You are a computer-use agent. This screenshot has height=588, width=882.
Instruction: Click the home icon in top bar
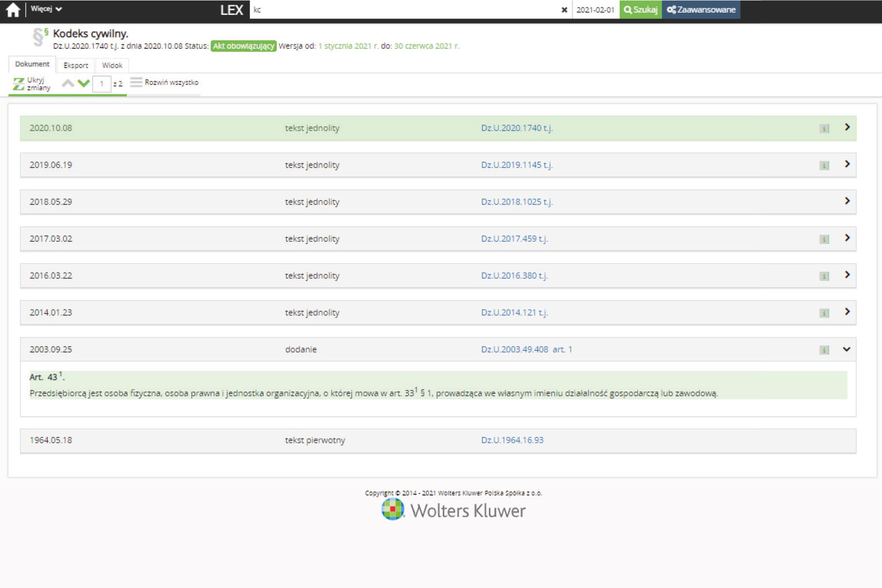tap(13, 10)
